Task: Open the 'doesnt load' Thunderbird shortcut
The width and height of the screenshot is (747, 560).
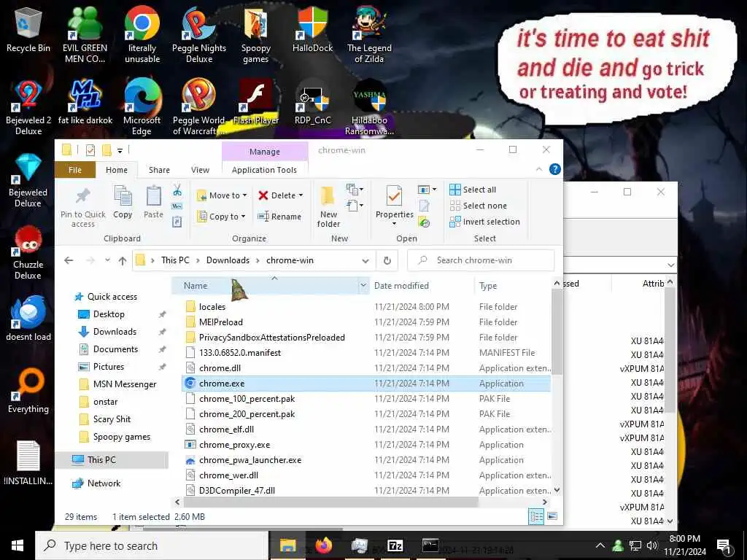Action: (x=28, y=319)
